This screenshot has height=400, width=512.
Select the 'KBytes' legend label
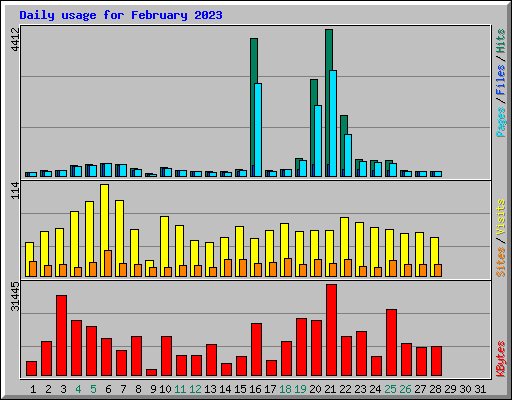click(501, 359)
